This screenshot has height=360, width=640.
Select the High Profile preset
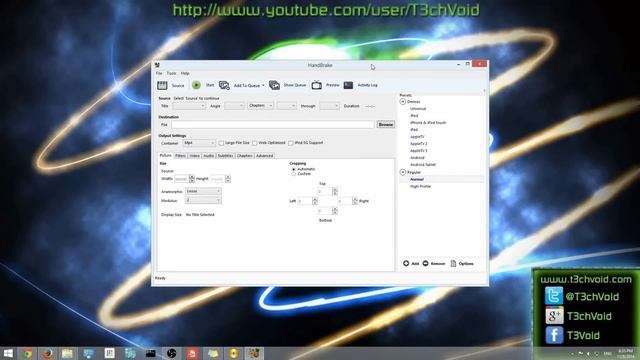pos(420,186)
